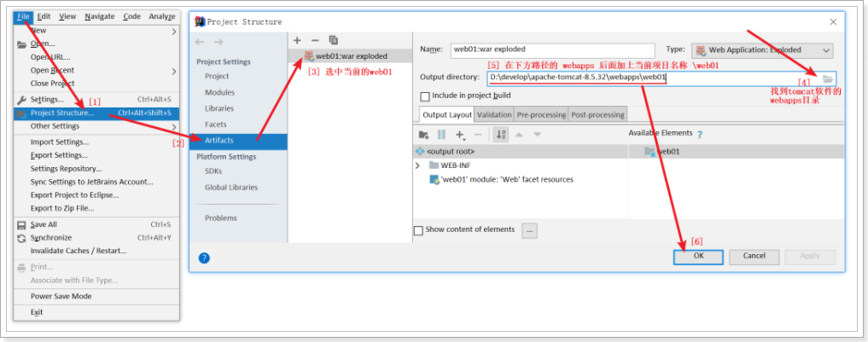Click the Cancel button
868x342 pixels.
[754, 257]
